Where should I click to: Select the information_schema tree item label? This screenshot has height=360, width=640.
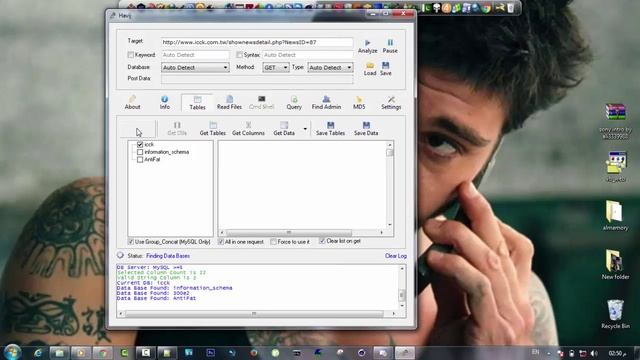(167, 152)
